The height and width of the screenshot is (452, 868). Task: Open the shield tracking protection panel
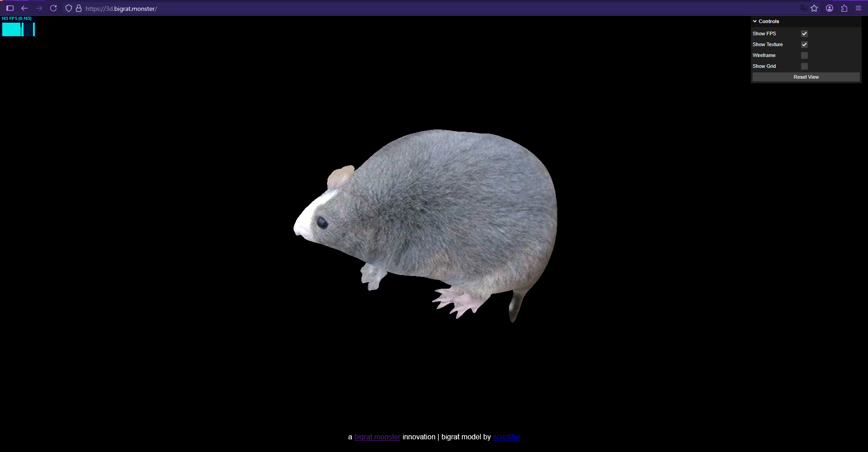(68, 8)
